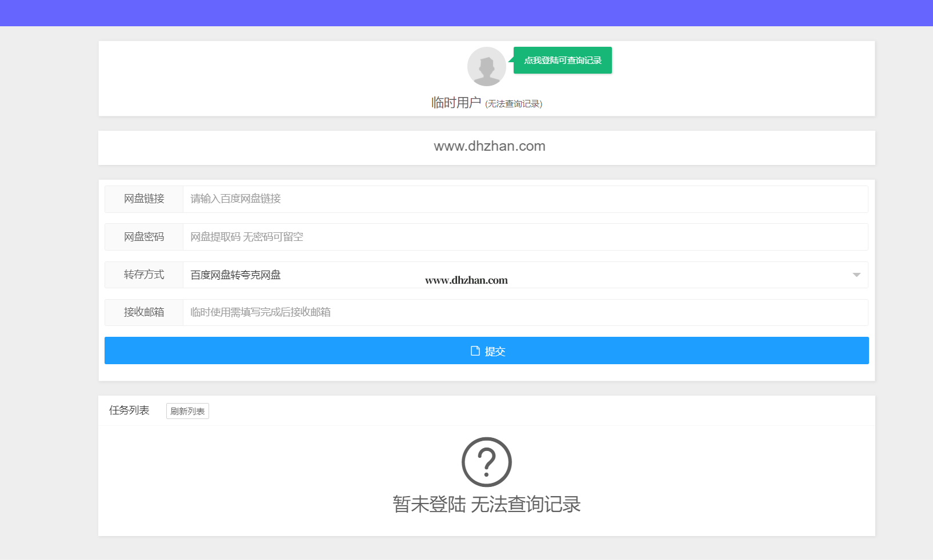The width and height of the screenshot is (933, 560).
Task: Submit the form via the 提交 label
Action: click(x=495, y=352)
